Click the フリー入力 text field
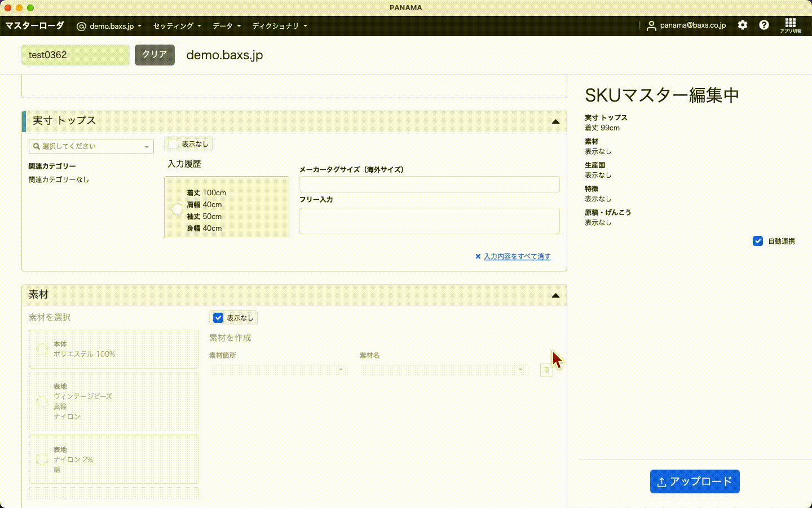Viewport: 812px width, 508px height. point(429,221)
